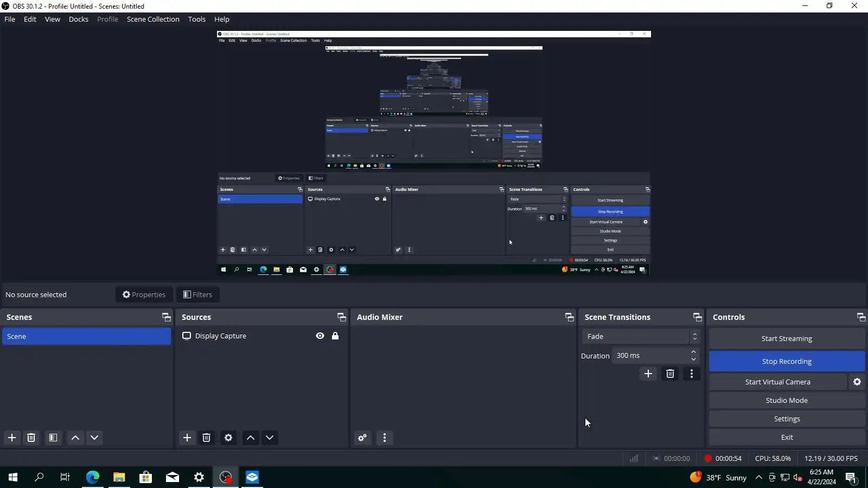Screen dimensions: 868x488
Task: Open the Help menu
Action: (222, 19)
